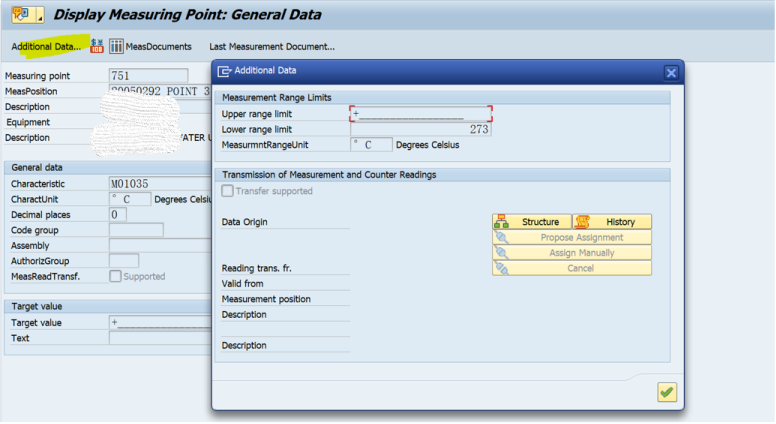This screenshot has height=424, width=776.
Task: Click the Assign Manually button
Action: click(x=572, y=253)
